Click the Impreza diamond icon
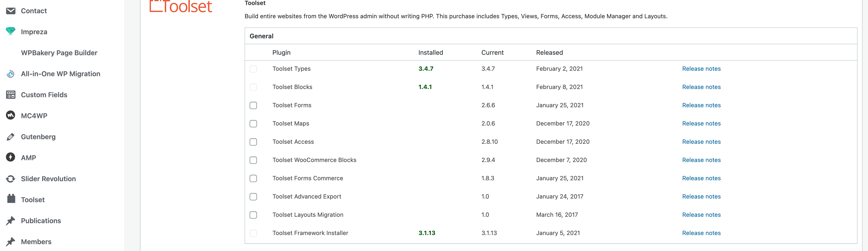The image size is (868, 251). 11,31
